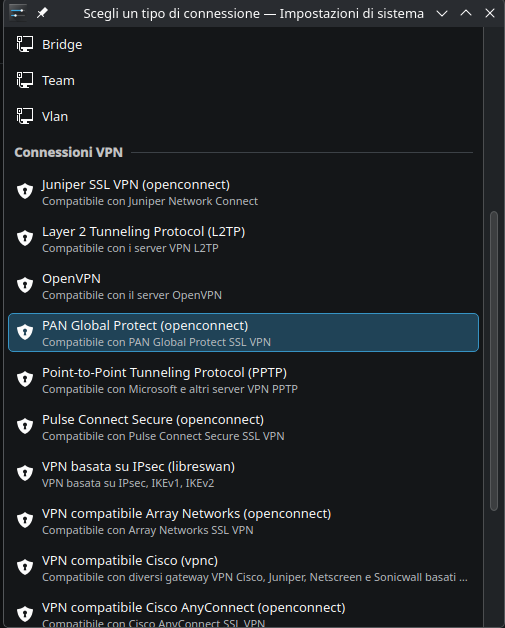Click the up chevron in the title bar
The height and width of the screenshot is (628, 505).
(466, 13)
